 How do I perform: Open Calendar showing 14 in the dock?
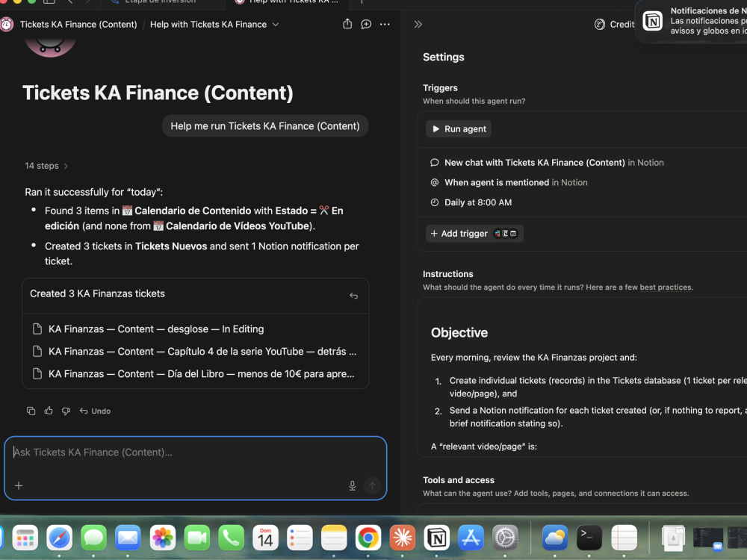(x=265, y=538)
